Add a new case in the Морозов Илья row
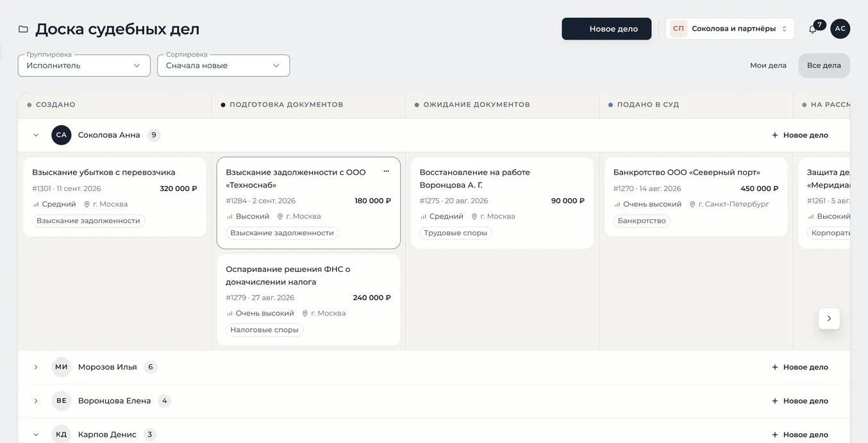 800,367
